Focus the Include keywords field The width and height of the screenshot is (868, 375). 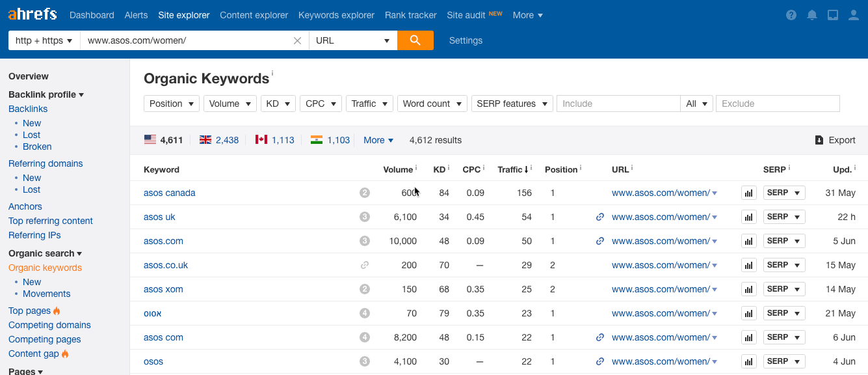(x=618, y=104)
